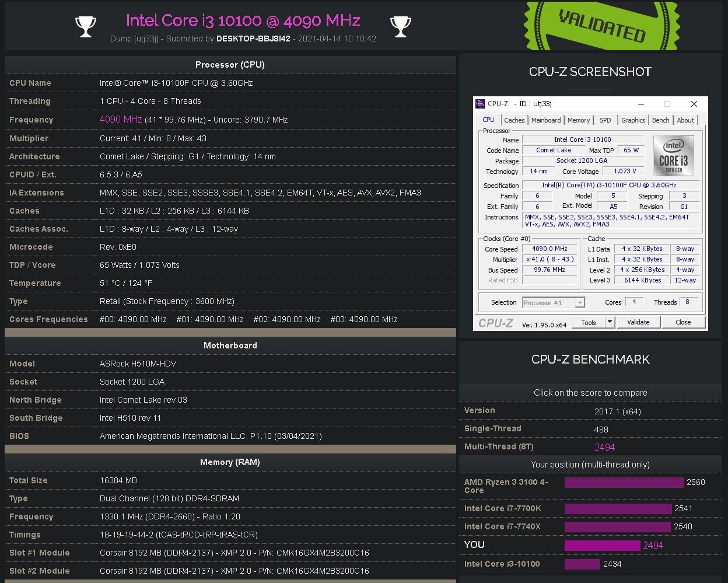
Task: Click the Intel Core i3 10100 Name field
Action: pos(583,139)
